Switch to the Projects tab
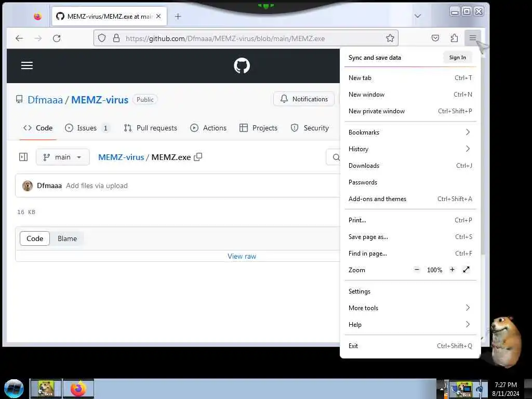 (259, 128)
